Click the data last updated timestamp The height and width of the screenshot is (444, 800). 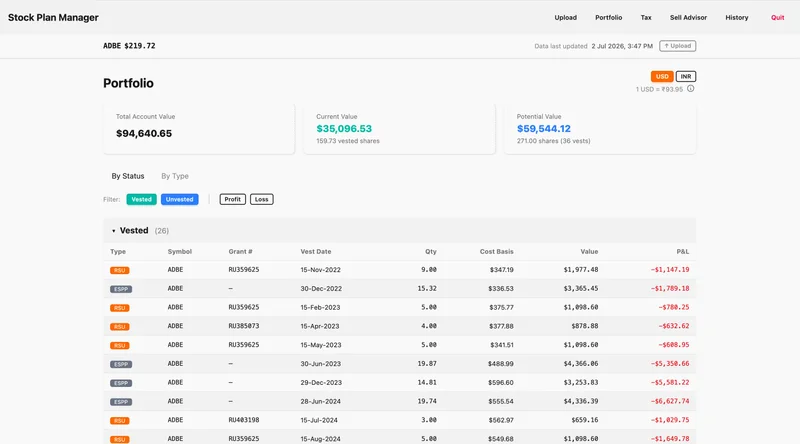[622, 46]
